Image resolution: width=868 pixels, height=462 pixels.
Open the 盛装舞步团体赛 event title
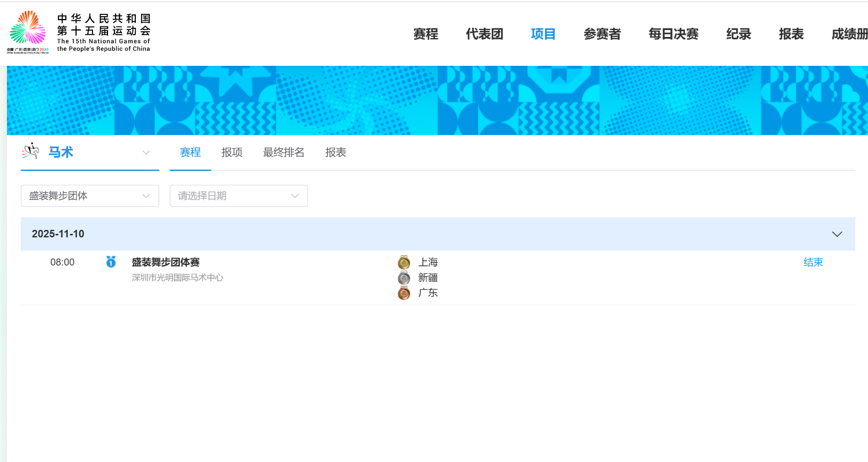[166, 262]
